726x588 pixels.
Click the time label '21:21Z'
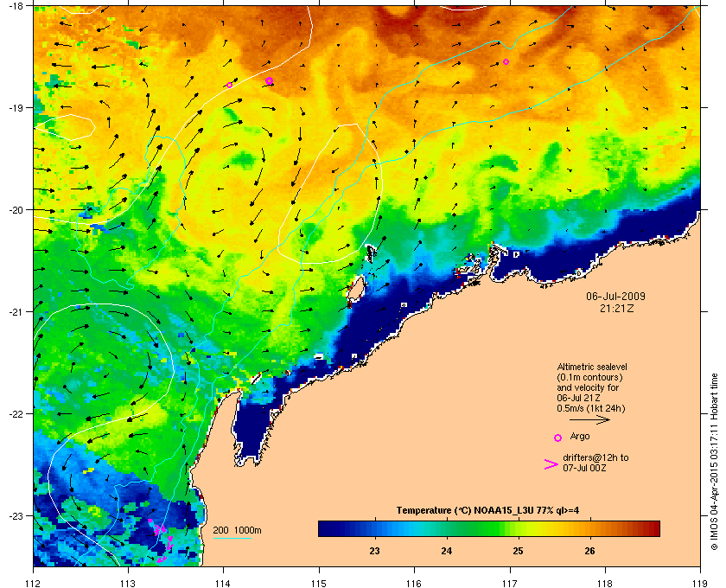pyautogui.click(x=617, y=308)
